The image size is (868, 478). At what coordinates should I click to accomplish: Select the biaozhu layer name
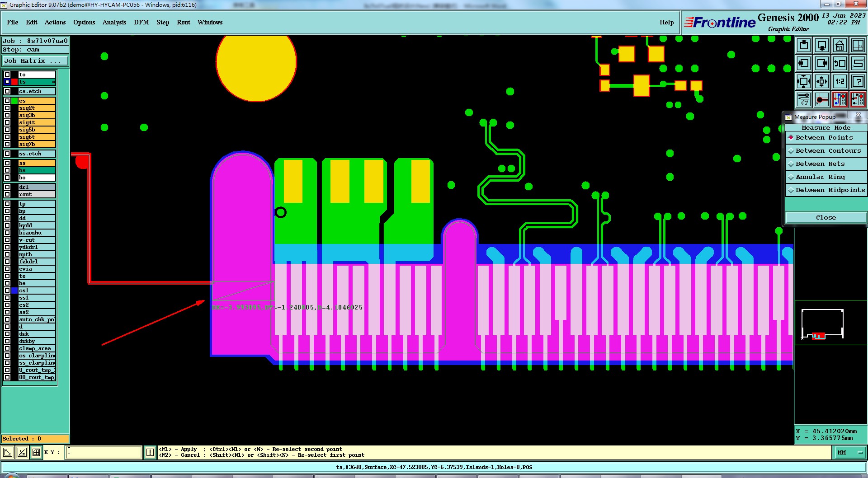[x=37, y=233]
